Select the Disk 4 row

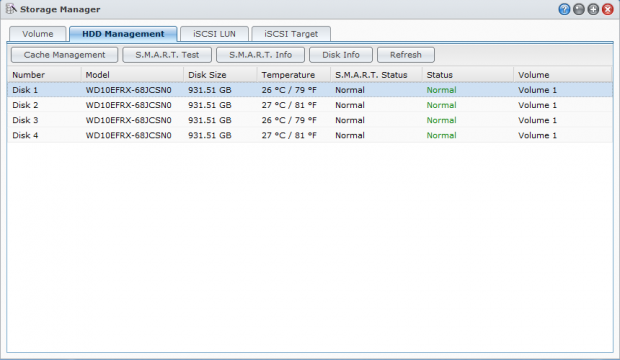click(x=310, y=135)
